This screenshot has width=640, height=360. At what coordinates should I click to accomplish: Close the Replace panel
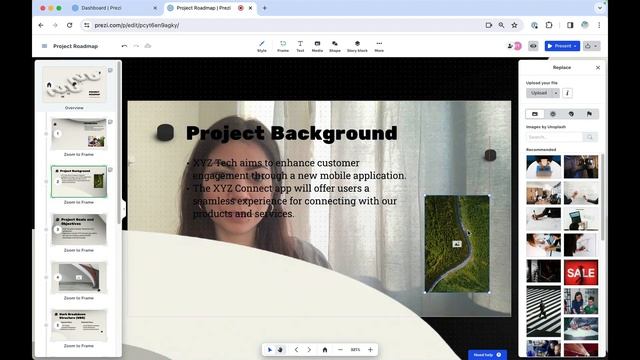point(598,68)
